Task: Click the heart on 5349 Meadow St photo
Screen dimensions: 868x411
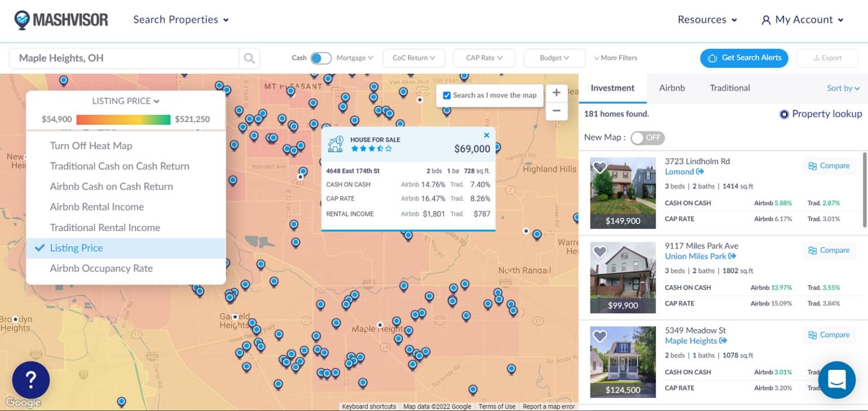Action: tap(600, 336)
